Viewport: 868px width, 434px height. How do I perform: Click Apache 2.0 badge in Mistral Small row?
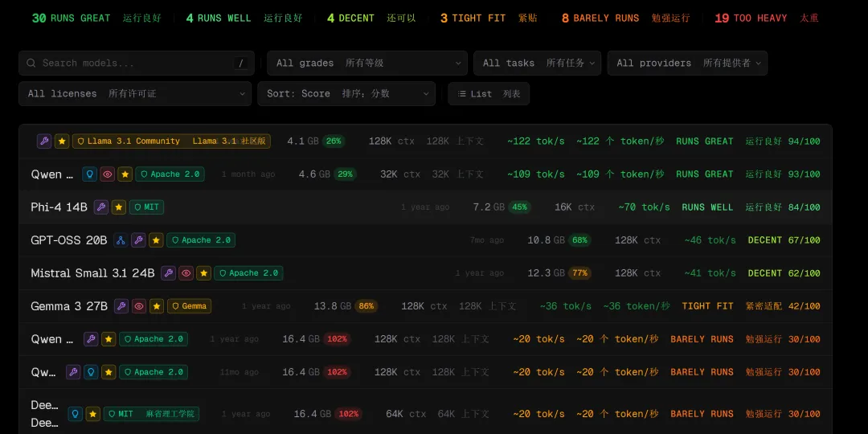pyautogui.click(x=248, y=273)
